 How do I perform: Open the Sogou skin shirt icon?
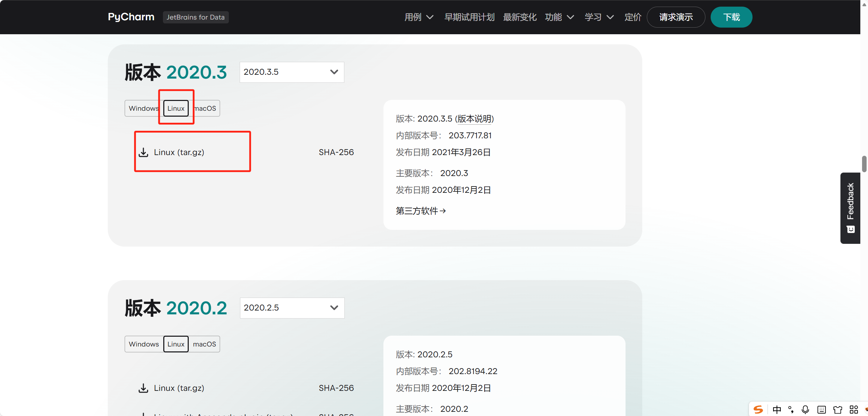pyautogui.click(x=838, y=409)
